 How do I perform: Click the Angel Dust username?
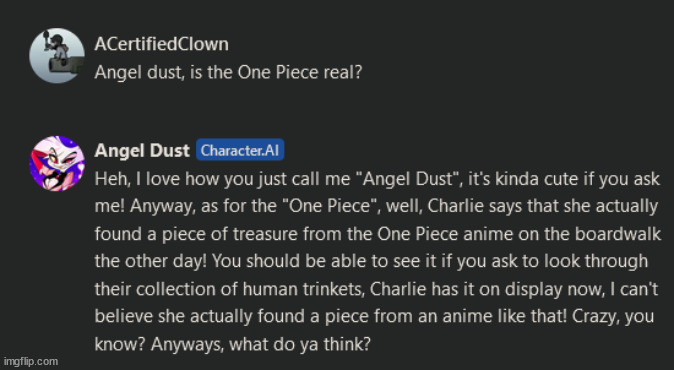coord(142,150)
